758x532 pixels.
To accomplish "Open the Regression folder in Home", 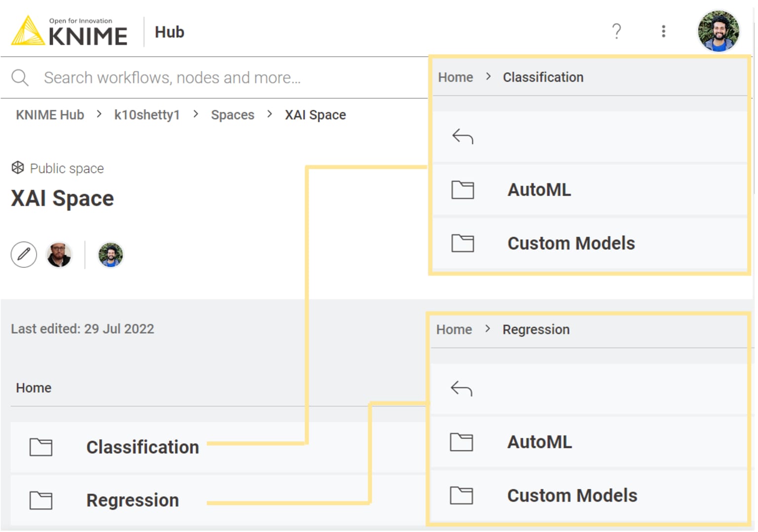I will coord(218,500).
